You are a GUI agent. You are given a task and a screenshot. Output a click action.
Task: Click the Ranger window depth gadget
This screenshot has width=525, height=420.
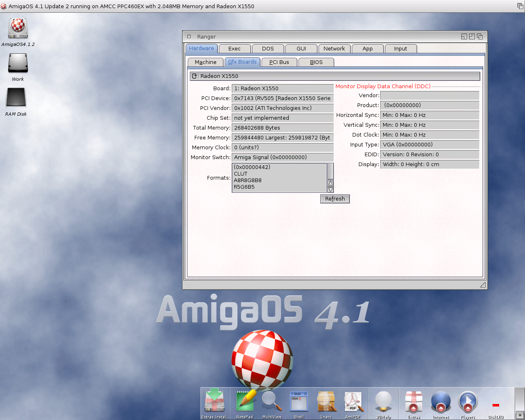(479, 37)
